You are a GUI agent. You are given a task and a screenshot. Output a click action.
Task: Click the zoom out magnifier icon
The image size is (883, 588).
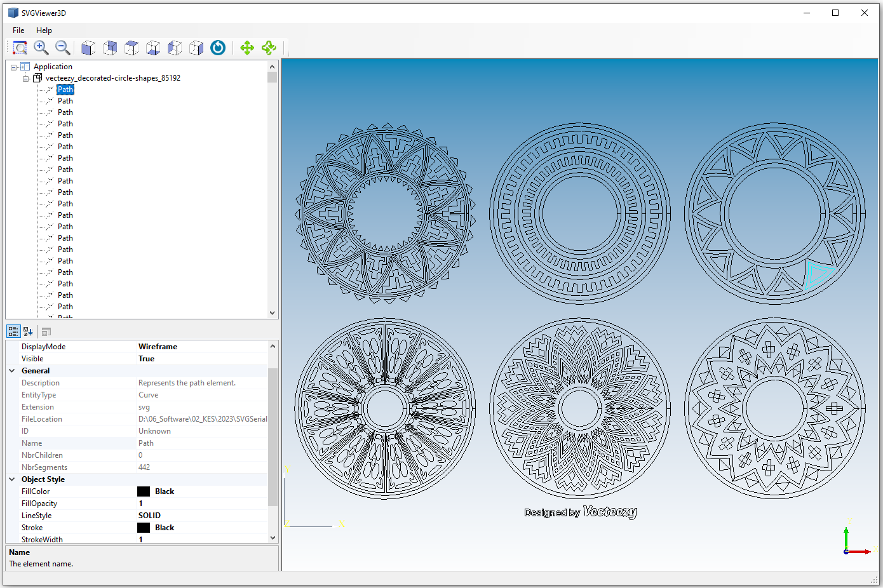tap(62, 48)
